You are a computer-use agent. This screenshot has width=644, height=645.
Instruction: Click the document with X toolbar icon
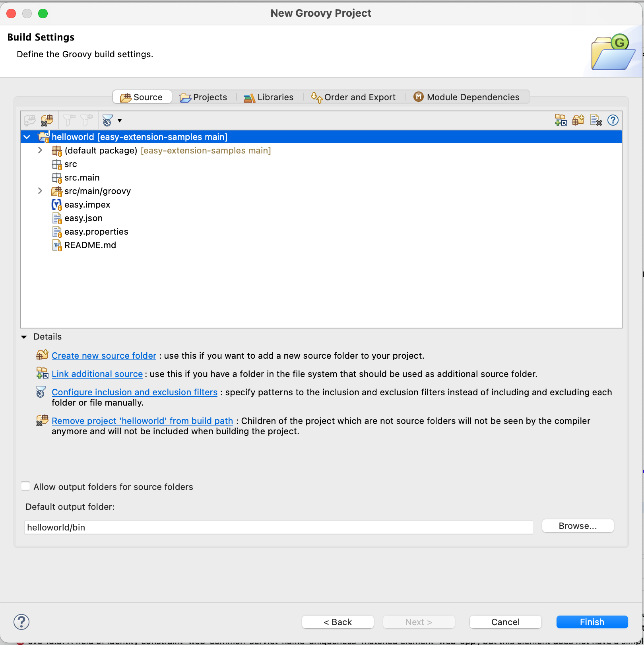596,120
